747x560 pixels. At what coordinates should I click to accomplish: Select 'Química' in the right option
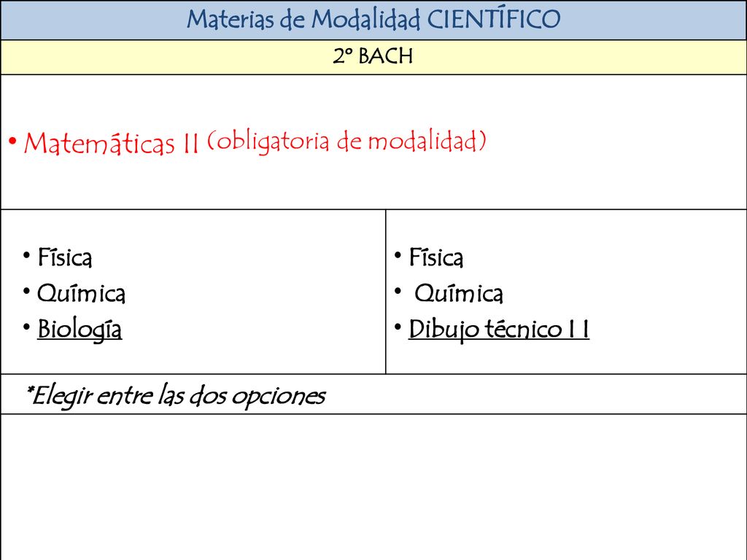click(459, 293)
